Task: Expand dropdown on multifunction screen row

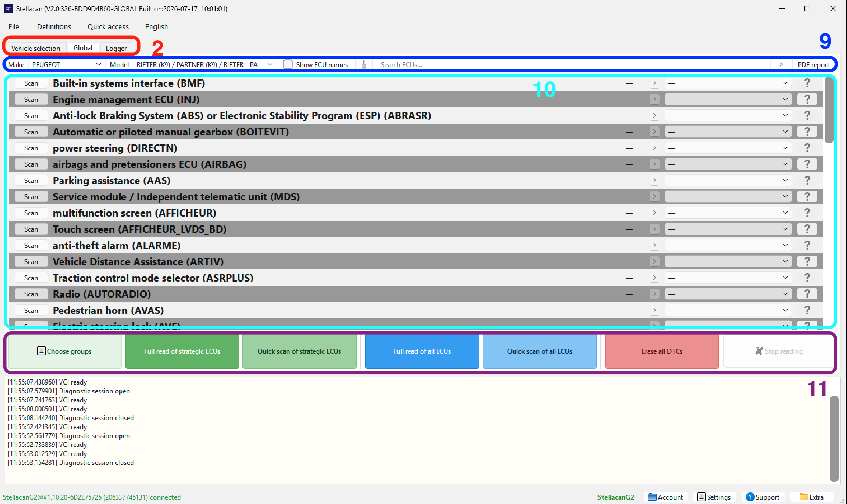Action: click(728, 213)
